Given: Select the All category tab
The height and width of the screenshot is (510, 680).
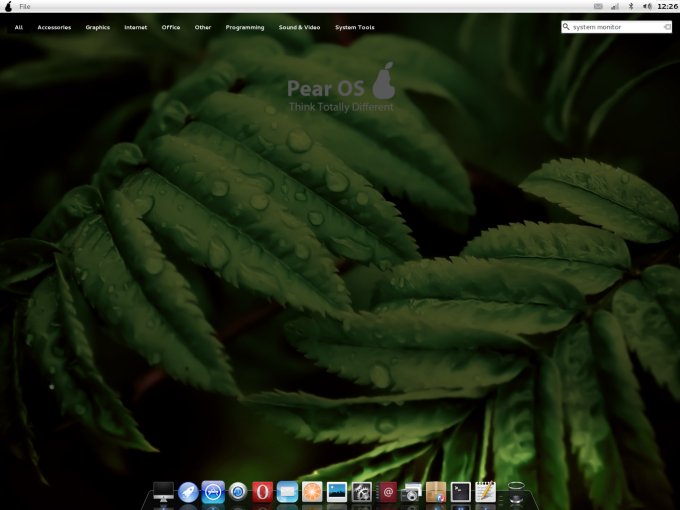Looking at the screenshot, I should [19, 27].
